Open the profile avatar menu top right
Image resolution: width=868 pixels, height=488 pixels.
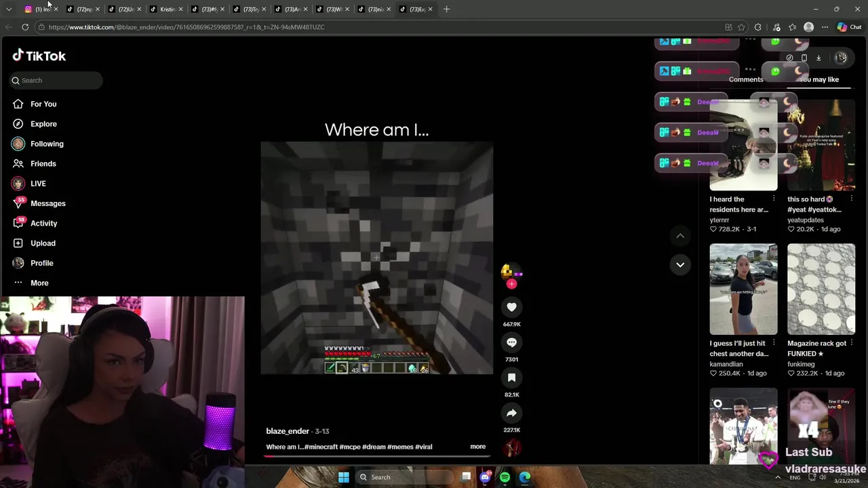coord(841,58)
